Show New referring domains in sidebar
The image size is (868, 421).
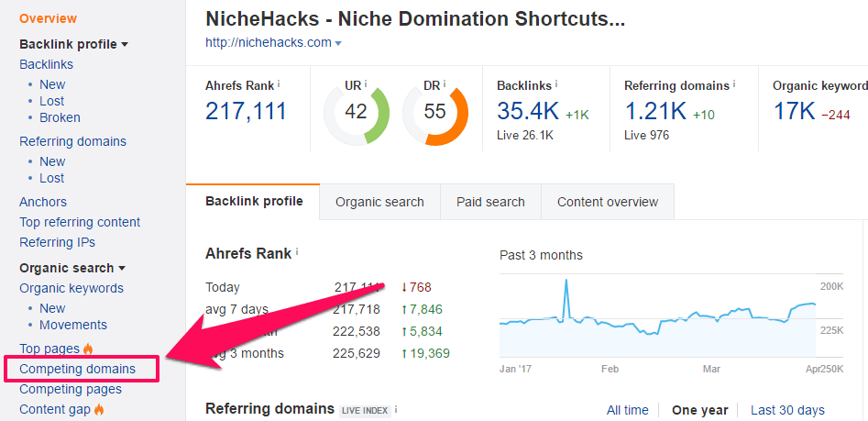(52, 161)
